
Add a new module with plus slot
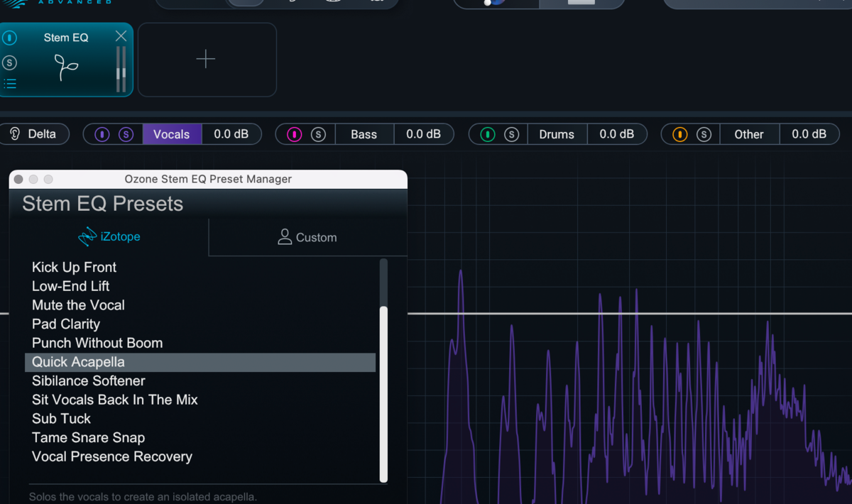[x=207, y=60]
